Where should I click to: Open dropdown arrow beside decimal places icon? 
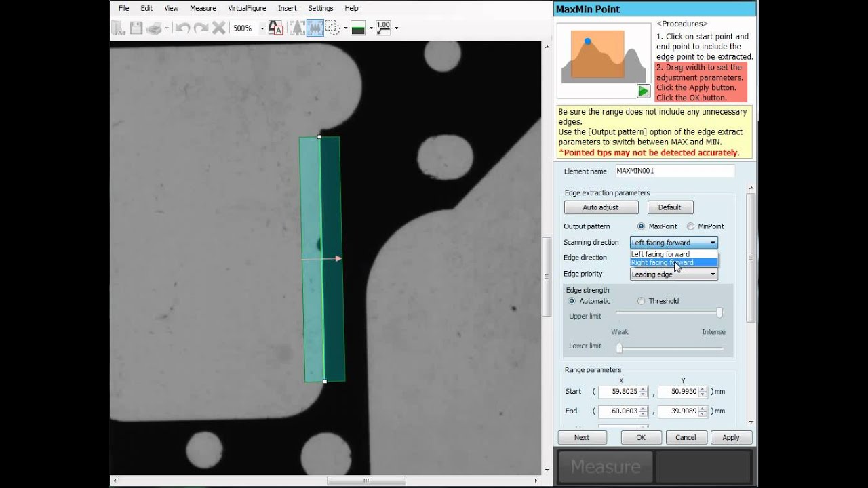396,28
